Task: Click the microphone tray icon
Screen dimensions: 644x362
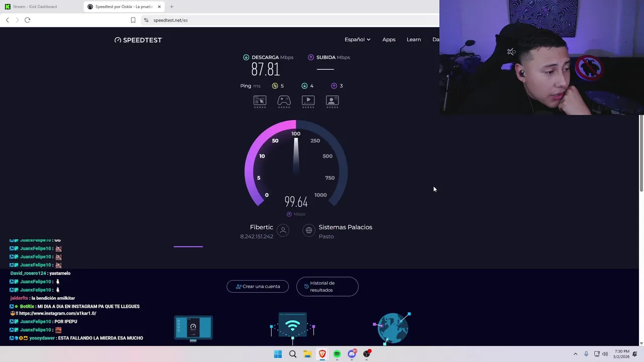Action: 586,354
